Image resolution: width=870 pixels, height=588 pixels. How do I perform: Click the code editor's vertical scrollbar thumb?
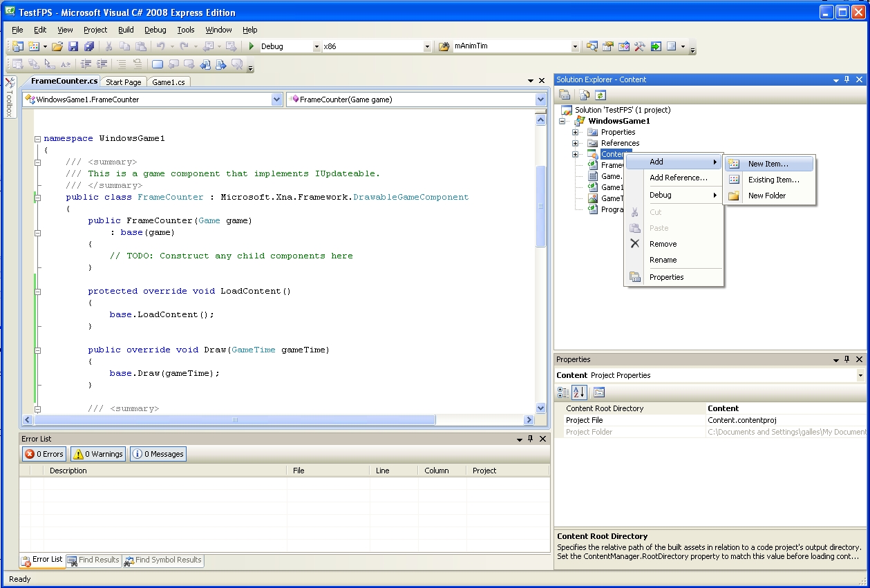pos(541,206)
